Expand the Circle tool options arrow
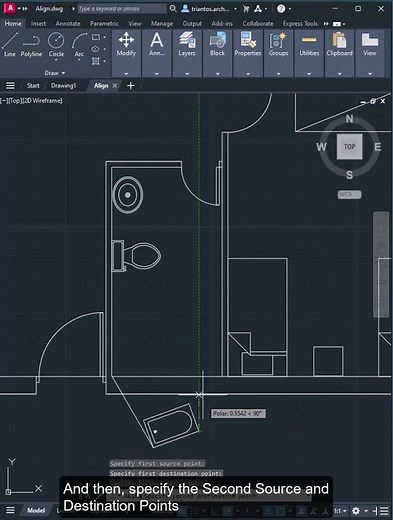Image resolution: width=393 pixels, height=520 pixels. click(x=56, y=60)
